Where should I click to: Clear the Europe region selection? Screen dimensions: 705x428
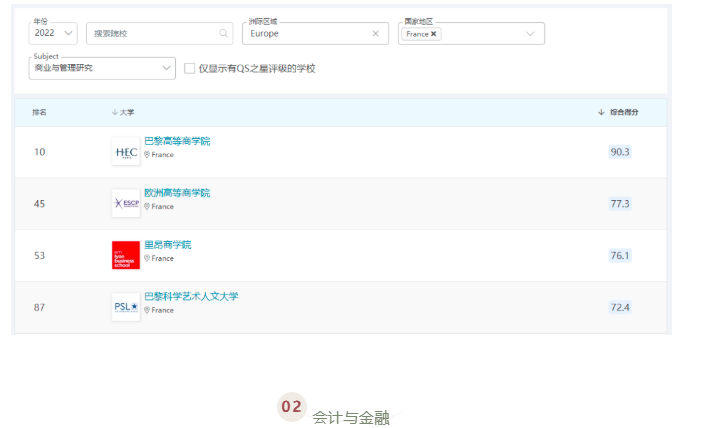pos(375,33)
